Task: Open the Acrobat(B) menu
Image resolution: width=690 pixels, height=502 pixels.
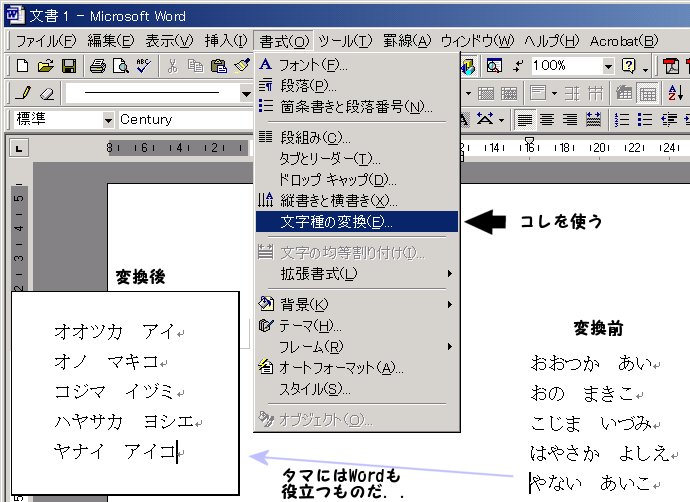Action: (x=624, y=41)
